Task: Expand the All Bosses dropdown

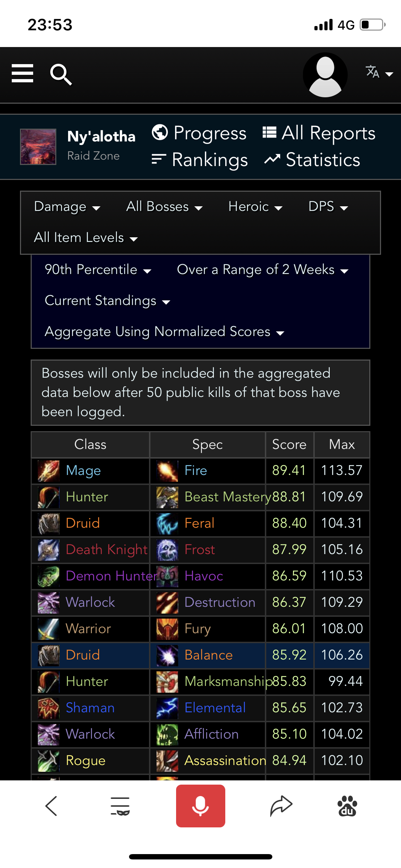Action: [x=164, y=207]
